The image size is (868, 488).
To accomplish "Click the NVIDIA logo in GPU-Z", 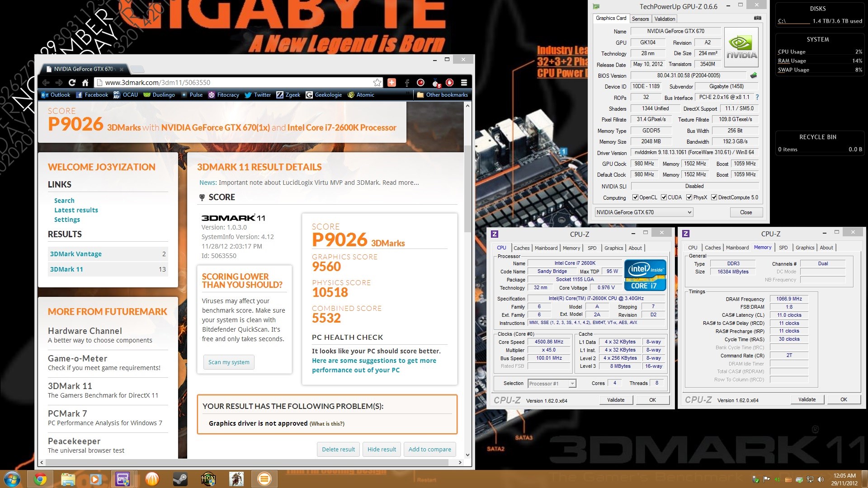I will tap(741, 47).
